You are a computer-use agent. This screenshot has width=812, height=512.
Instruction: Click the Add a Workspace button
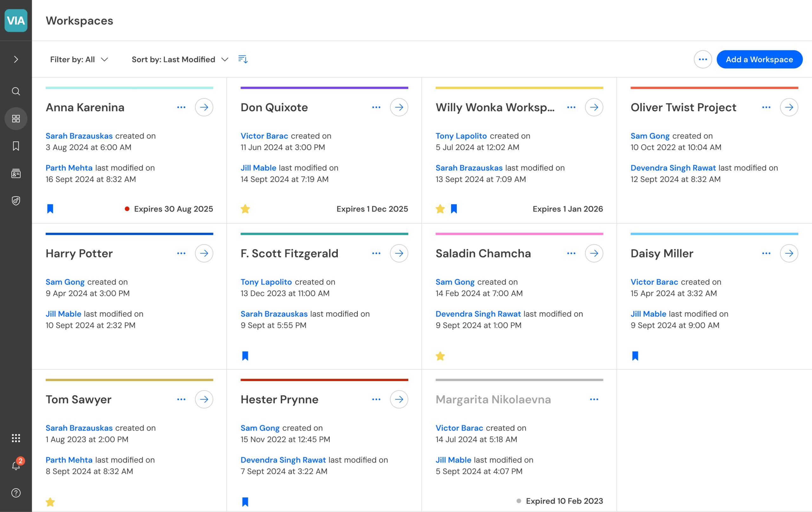[x=759, y=59]
